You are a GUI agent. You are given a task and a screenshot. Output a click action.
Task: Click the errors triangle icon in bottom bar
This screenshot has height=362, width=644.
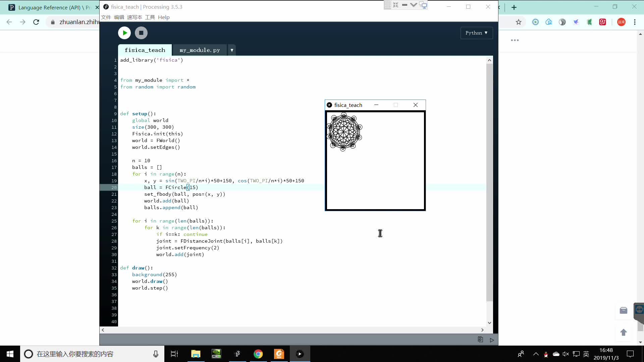pyautogui.click(x=492, y=340)
